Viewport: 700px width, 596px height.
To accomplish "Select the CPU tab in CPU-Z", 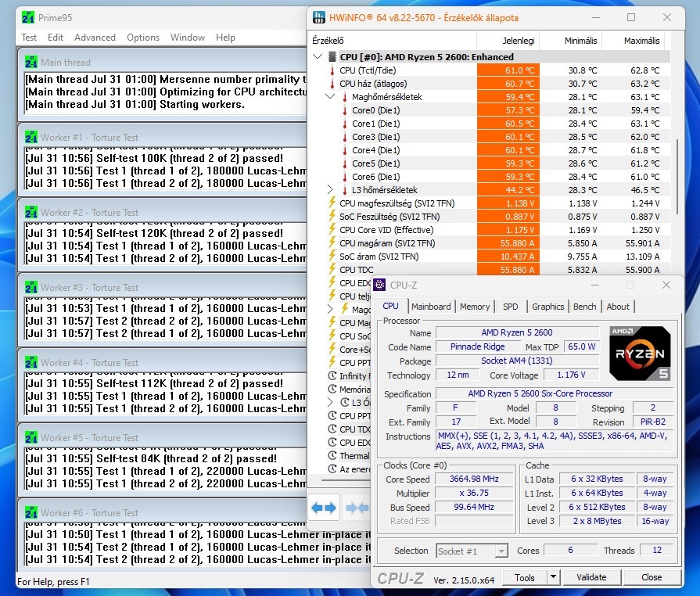I will tap(390, 306).
